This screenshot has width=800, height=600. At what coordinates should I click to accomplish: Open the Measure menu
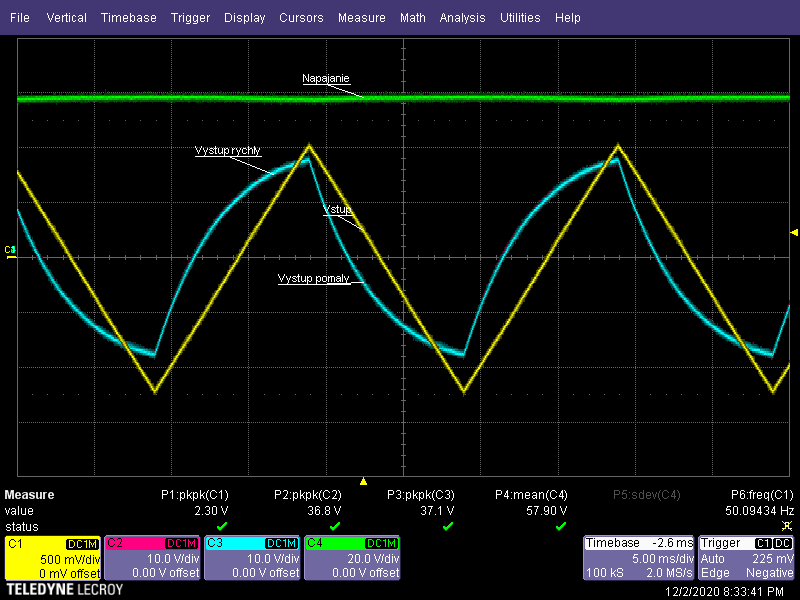tap(362, 18)
